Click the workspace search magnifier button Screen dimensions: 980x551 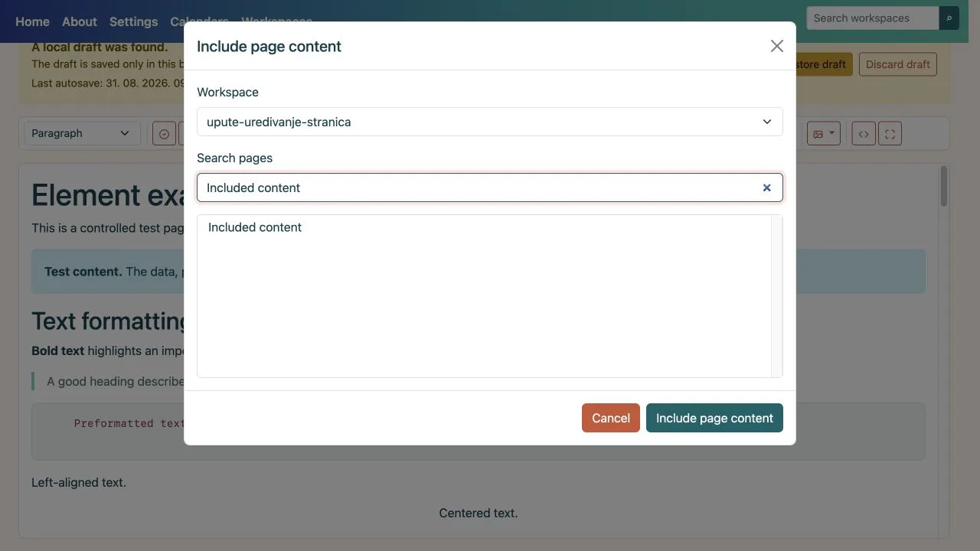[949, 18]
